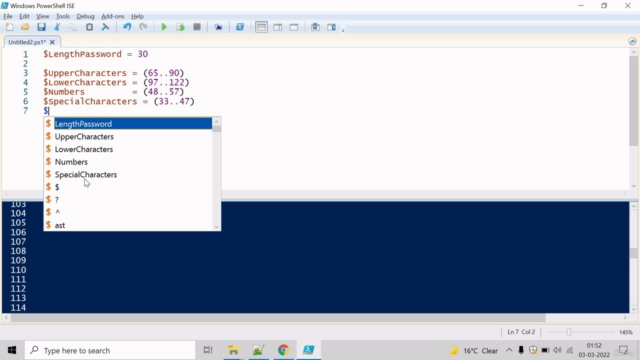The image size is (640, 360).
Task: Copy the selected text
Action: [73, 27]
